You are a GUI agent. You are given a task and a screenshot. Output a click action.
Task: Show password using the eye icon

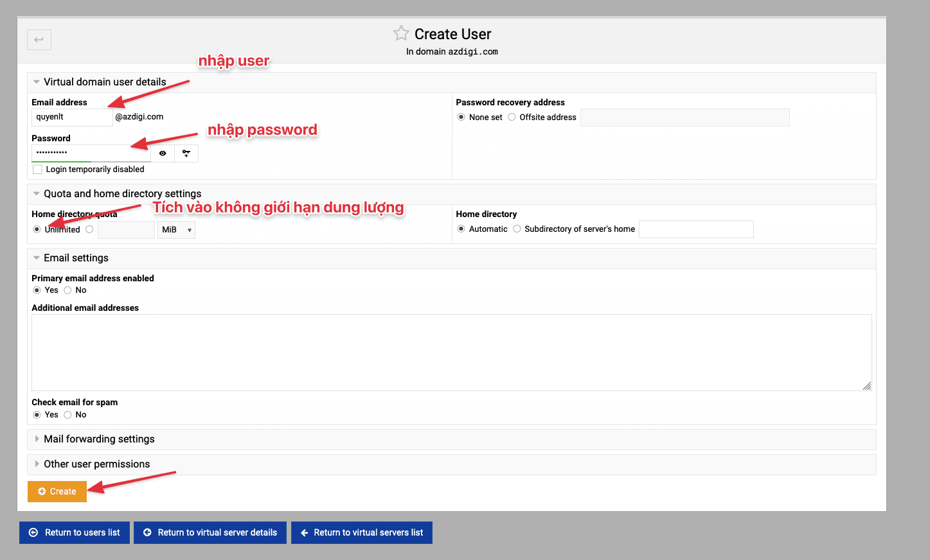(163, 153)
